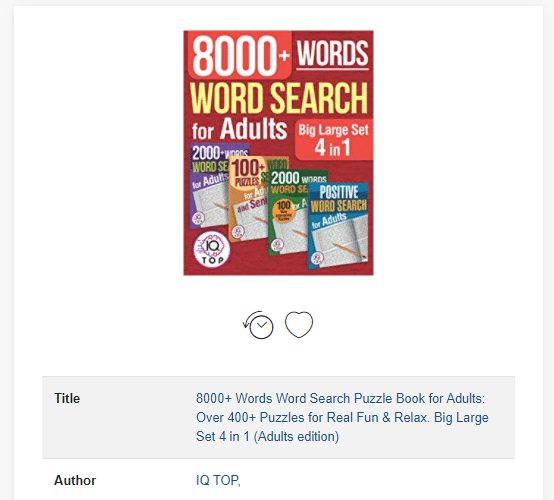The height and width of the screenshot is (500, 554).
Task: Open the book title link
Action: point(342,417)
